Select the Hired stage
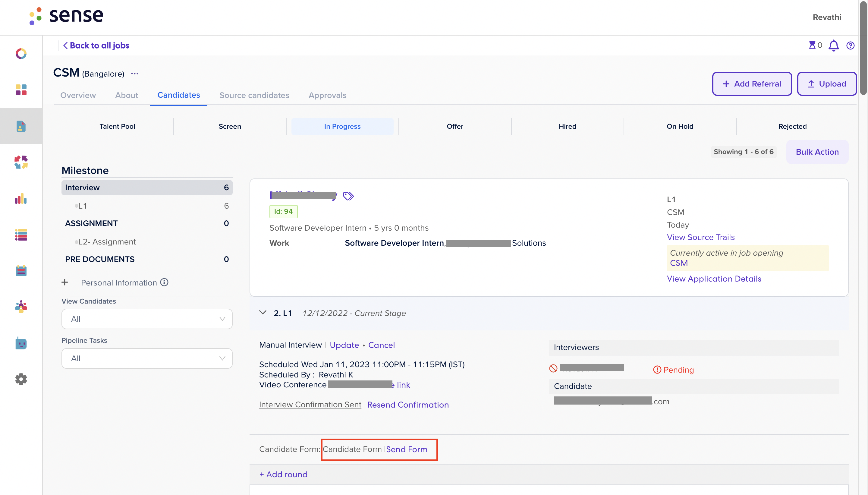 point(567,127)
